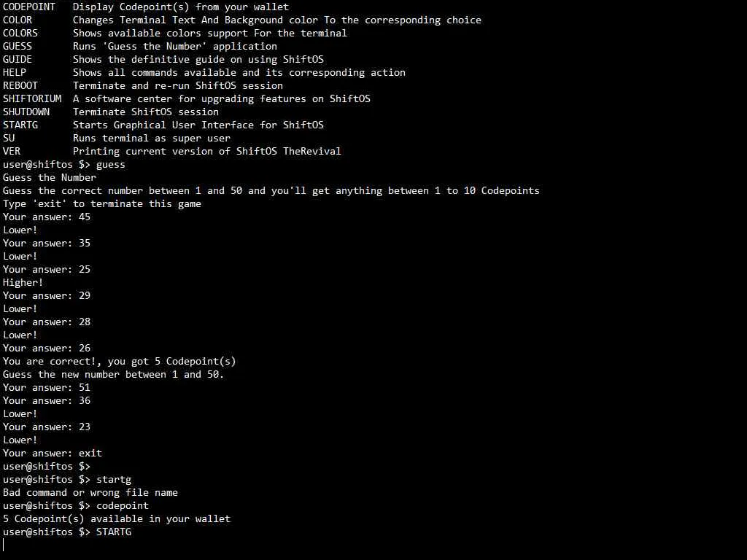The image size is (747, 560).
Task: Click the SHIFTORIUM command name
Action: pos(32,98)
